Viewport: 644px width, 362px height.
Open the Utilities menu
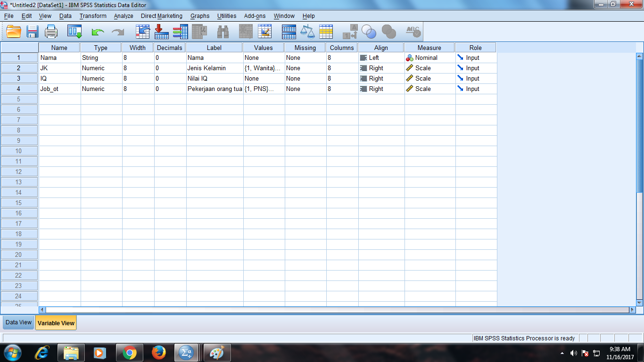coord(227,16)
